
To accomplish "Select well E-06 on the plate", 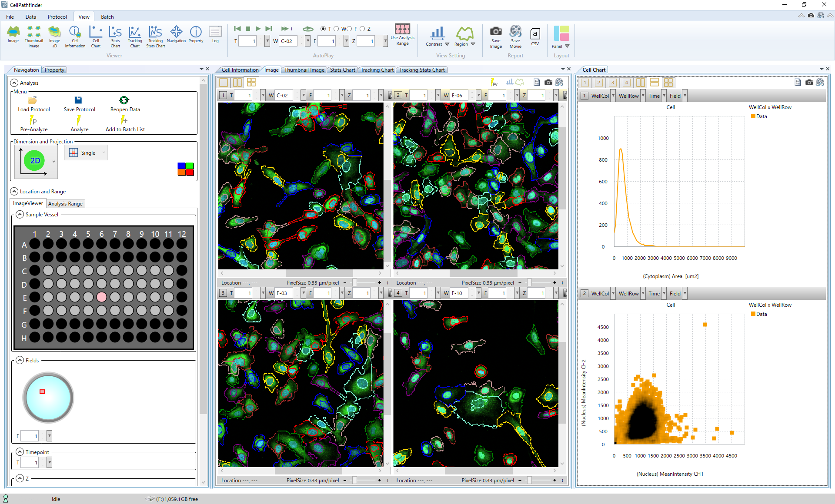I will [101, 297].
